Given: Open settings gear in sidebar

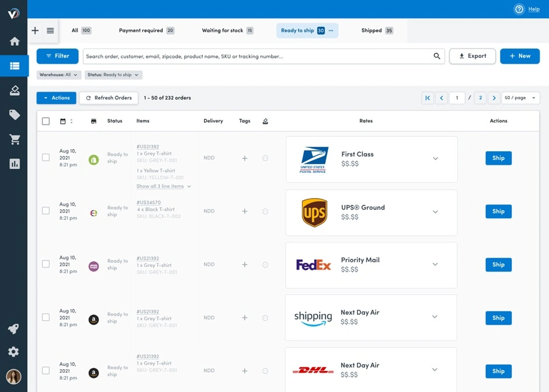Looking at the screenshot, I should pyautogui.click(x=13, y=352).
